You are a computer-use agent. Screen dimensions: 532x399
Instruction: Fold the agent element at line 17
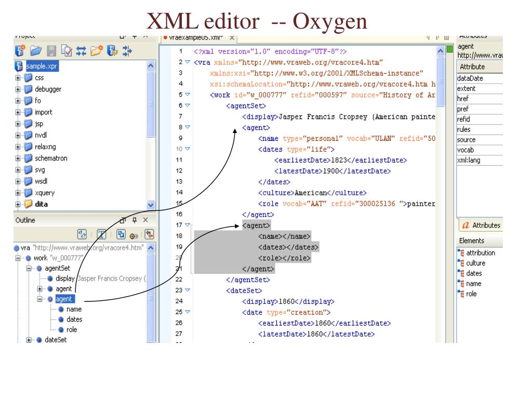pyautogui.click(x=187, y=225)
